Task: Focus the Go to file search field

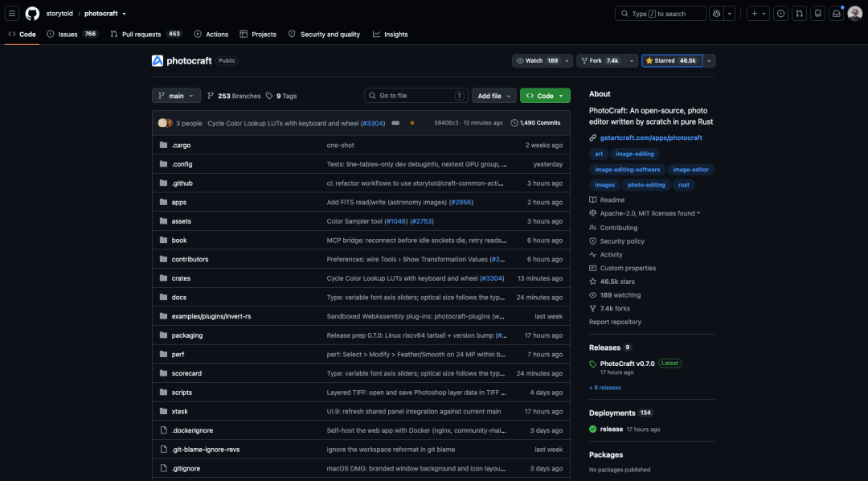Action: tap(416, 96)
